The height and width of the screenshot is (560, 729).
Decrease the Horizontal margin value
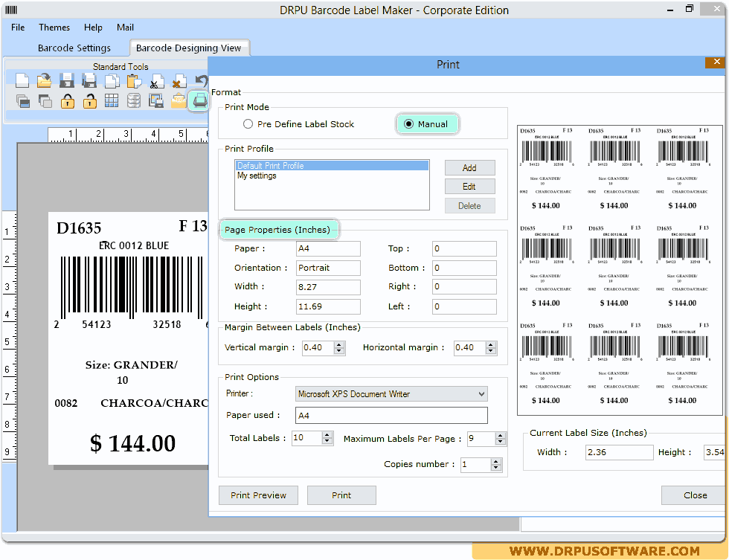(491, 351)
